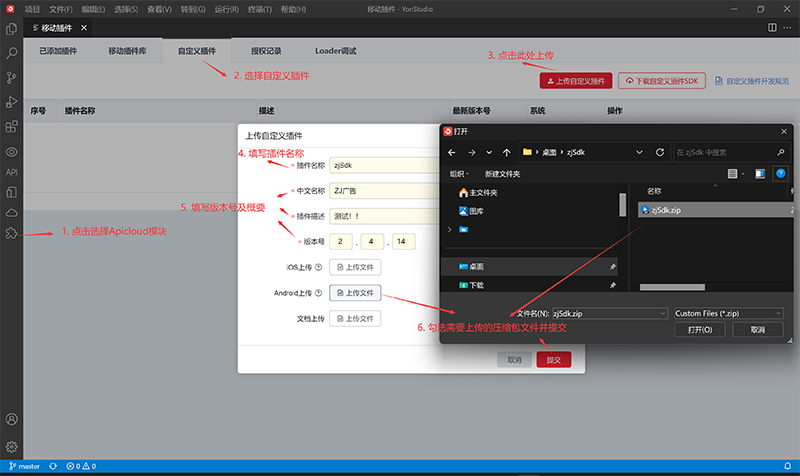Click 新建文件夹 in file dialog
The image size is (800, 476).
click(x=502, y=174)
